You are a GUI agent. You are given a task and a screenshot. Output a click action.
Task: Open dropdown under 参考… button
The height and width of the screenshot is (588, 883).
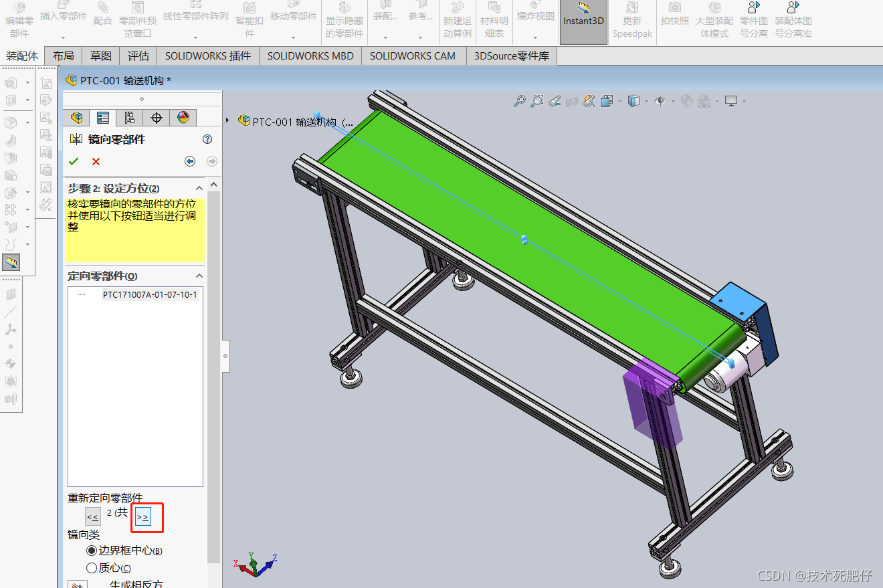tap(420, 37)
